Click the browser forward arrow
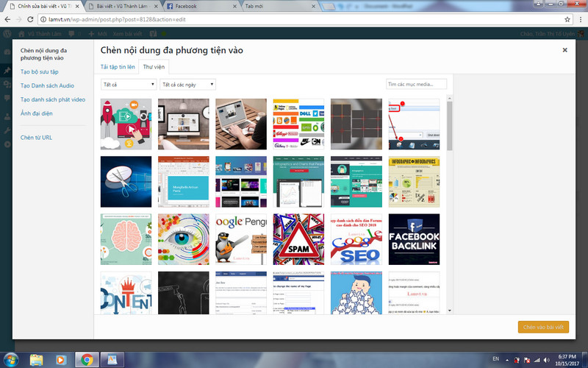This screenshot has height=368, width=588. [x=19, y=20]
